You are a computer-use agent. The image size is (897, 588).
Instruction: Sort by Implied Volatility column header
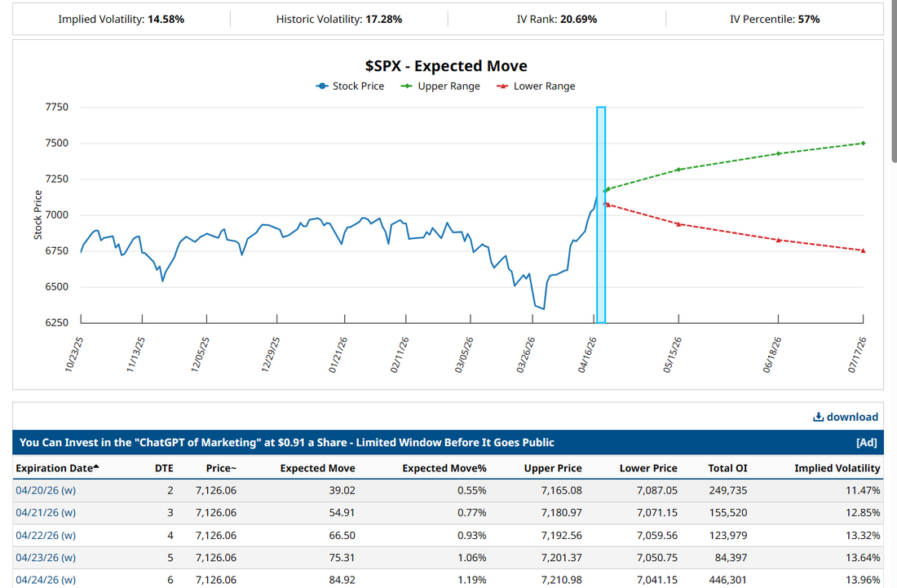coord(837,468)
